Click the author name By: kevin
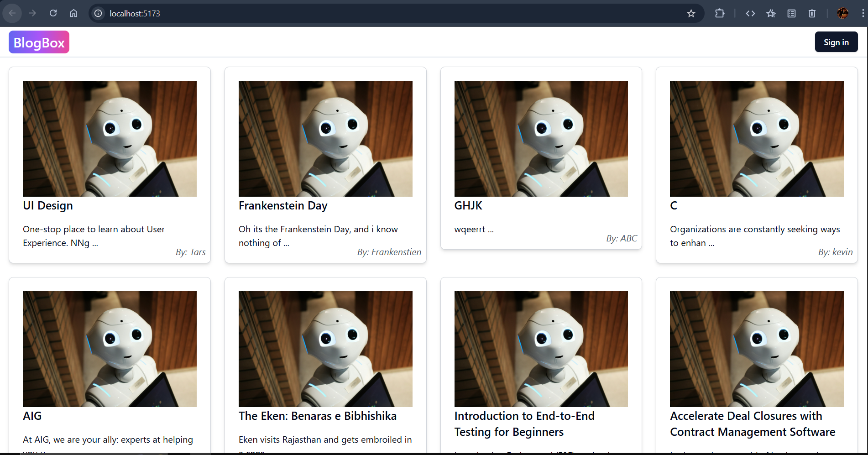The width and height of the screenshot is (868, 455). coord(835,251)
